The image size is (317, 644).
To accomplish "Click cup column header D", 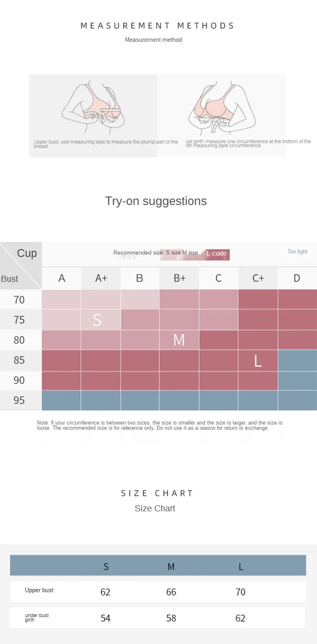I will pyautogui.click(x=297, y=278).
